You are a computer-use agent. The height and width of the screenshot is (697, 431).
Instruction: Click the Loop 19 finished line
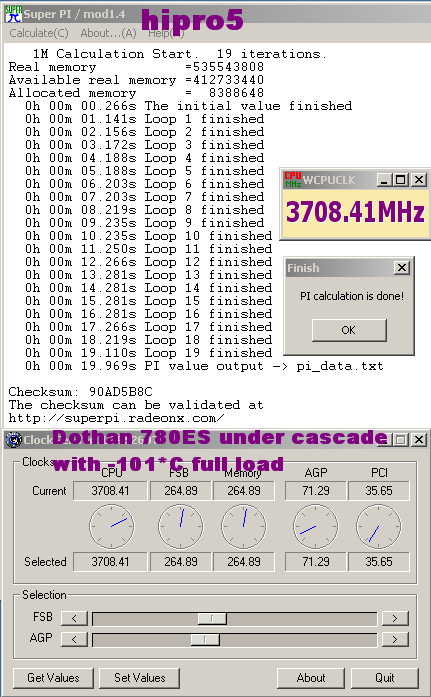149,353
